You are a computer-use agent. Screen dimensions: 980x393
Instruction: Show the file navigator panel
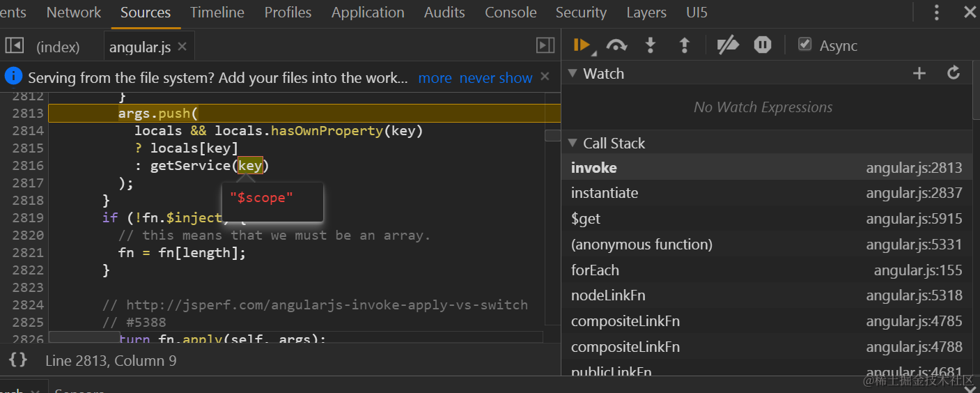15,46
